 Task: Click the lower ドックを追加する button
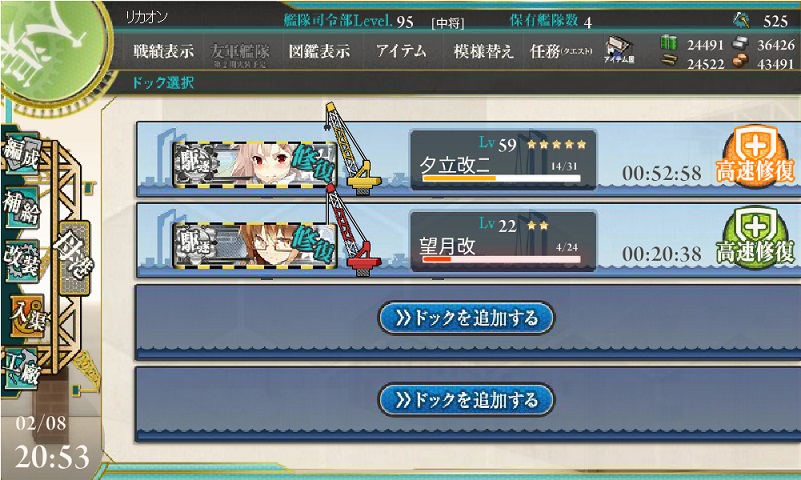[x=466, y=400]
